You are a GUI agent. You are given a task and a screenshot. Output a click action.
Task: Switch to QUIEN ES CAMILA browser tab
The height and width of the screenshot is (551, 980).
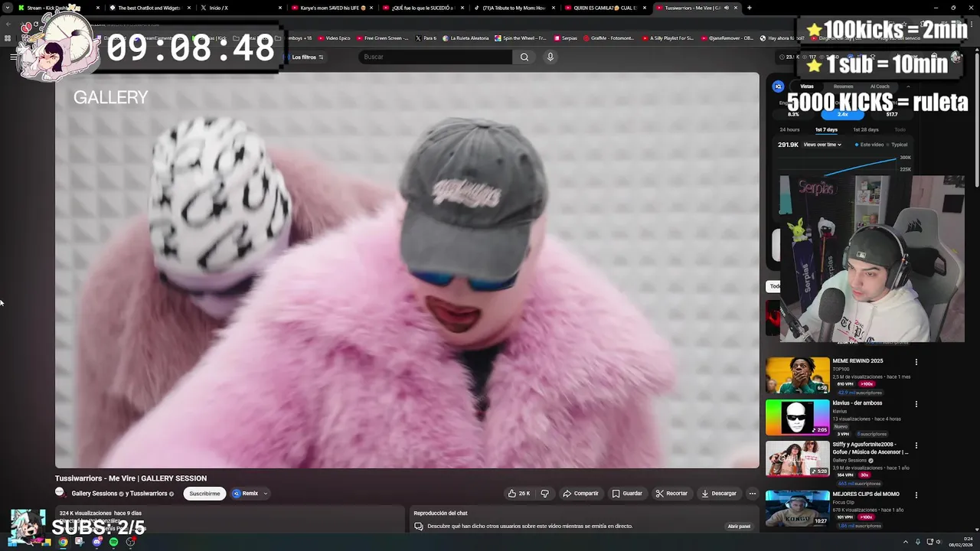coord(604,8)
